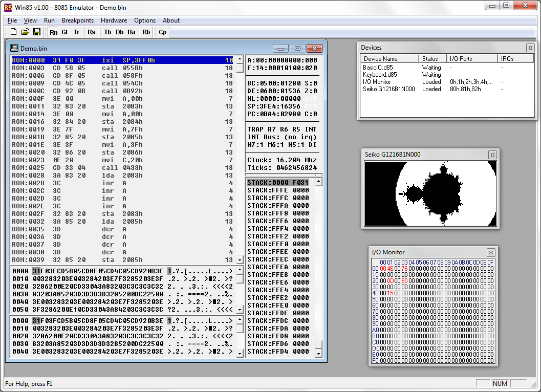Click the Tb toolbar button
The width and height of the screenshot is (541, 392).
(107, 32)
